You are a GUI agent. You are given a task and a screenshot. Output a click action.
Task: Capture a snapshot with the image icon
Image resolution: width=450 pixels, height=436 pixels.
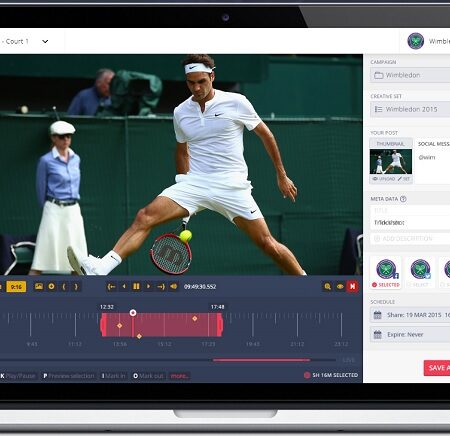tap(39, 286)
